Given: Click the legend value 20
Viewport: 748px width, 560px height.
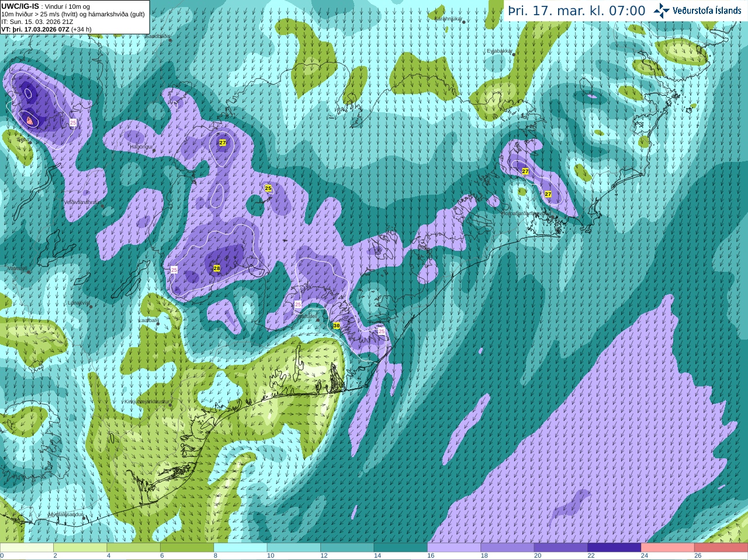Looking at the screenshot, I should tap(538, 556).
